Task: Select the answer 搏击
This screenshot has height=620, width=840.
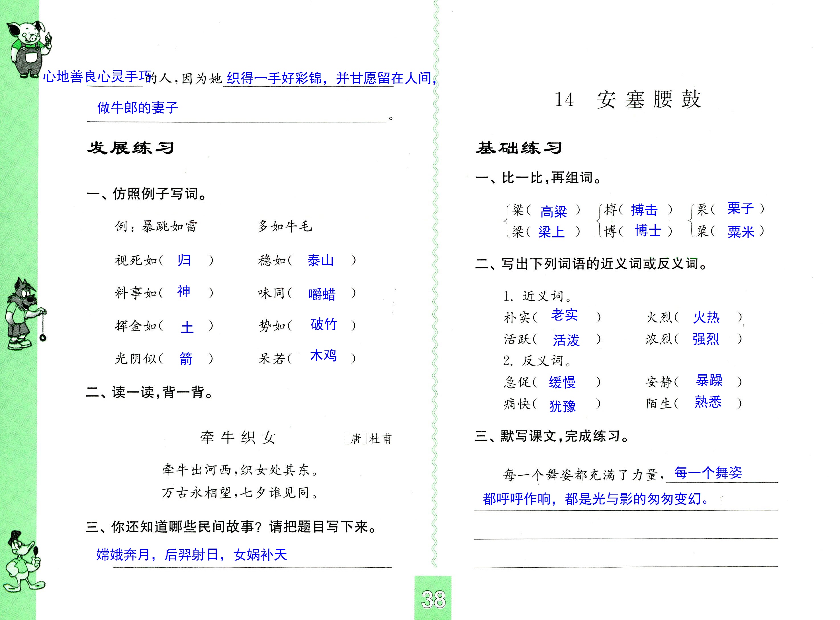Action: (644, 210)
